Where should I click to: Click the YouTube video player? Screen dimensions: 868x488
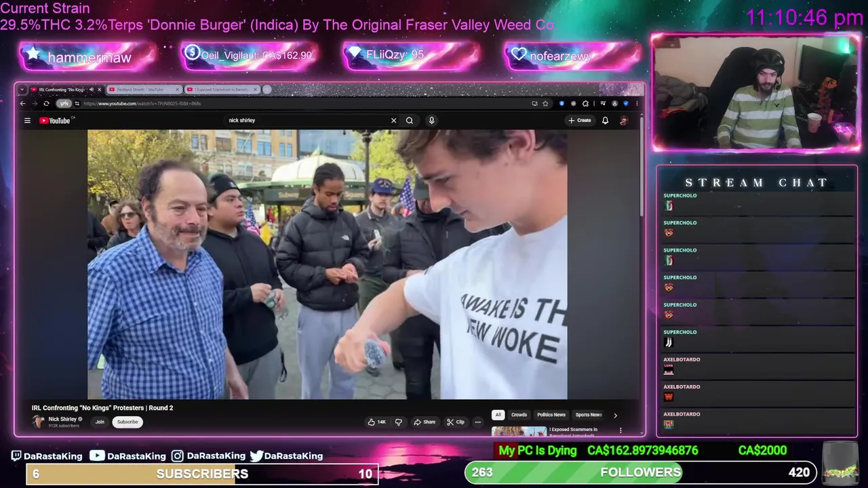pos(328,264)
